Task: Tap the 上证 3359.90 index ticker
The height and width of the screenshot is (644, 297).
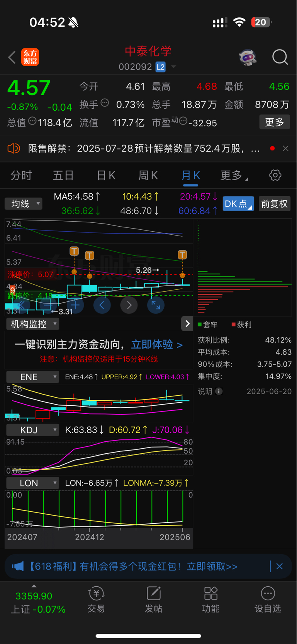Action: point(38,602)
